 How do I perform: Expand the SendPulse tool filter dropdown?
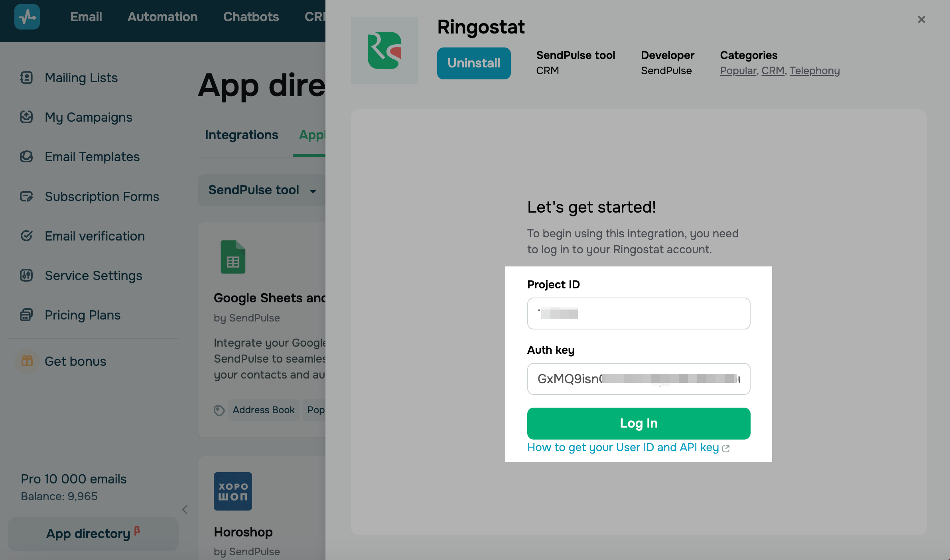click(x=262, y=190)
